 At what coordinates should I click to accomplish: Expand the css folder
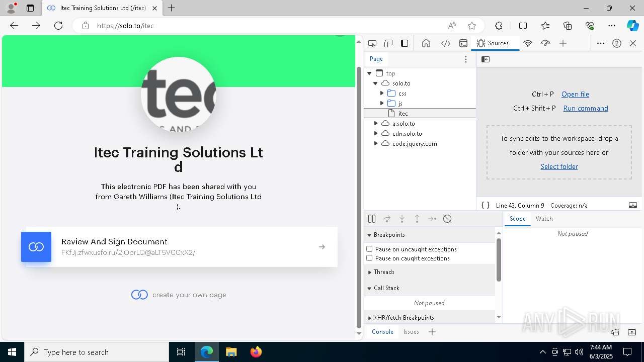click(382, 94)
